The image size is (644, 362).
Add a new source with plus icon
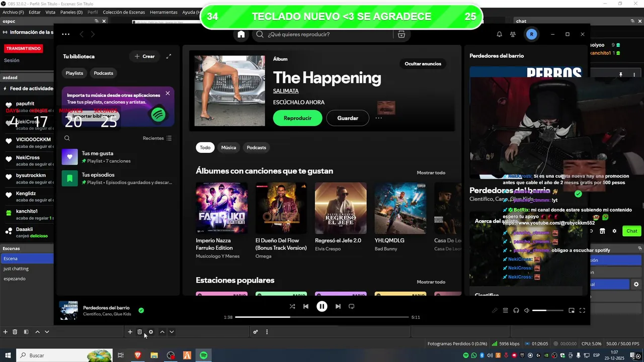coord(130,332)
